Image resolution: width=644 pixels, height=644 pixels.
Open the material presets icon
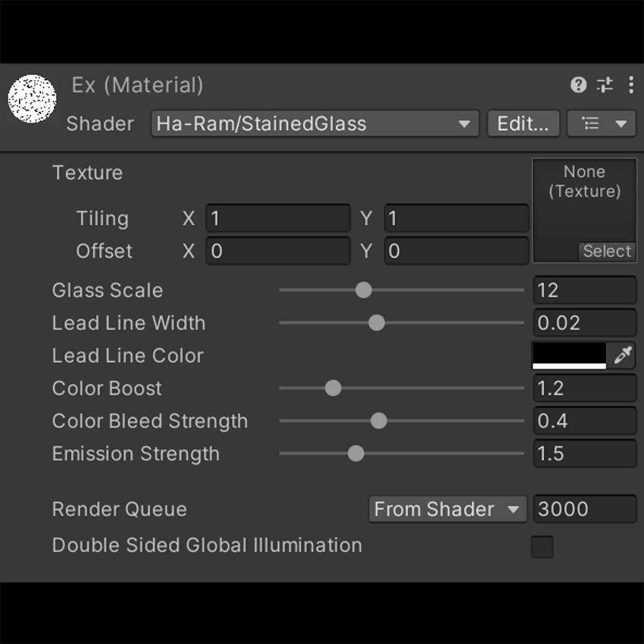(x=605, y=85)
